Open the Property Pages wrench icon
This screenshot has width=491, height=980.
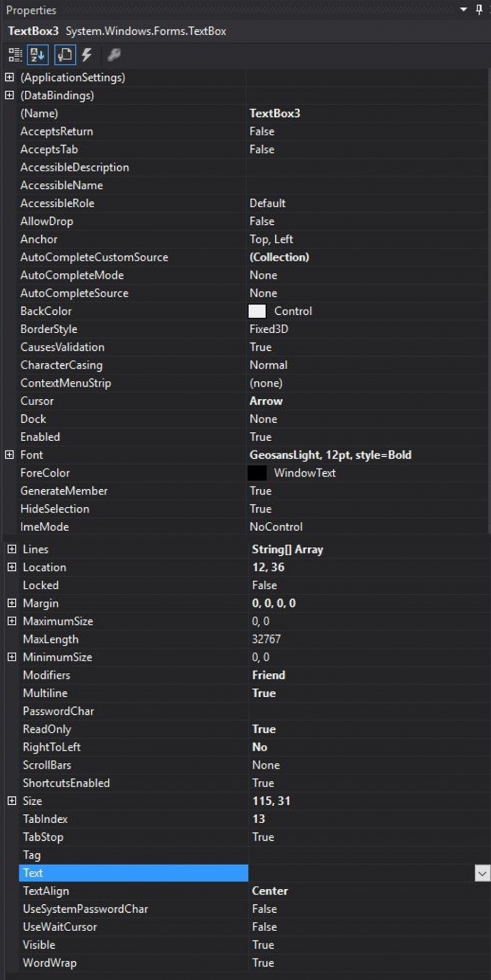[x=114, y=55]
